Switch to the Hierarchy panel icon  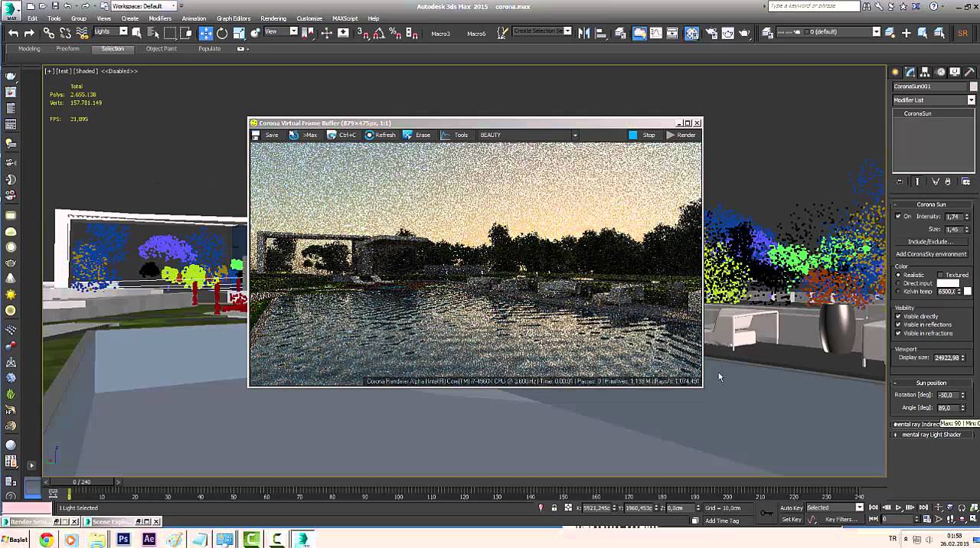coord(925,72)
